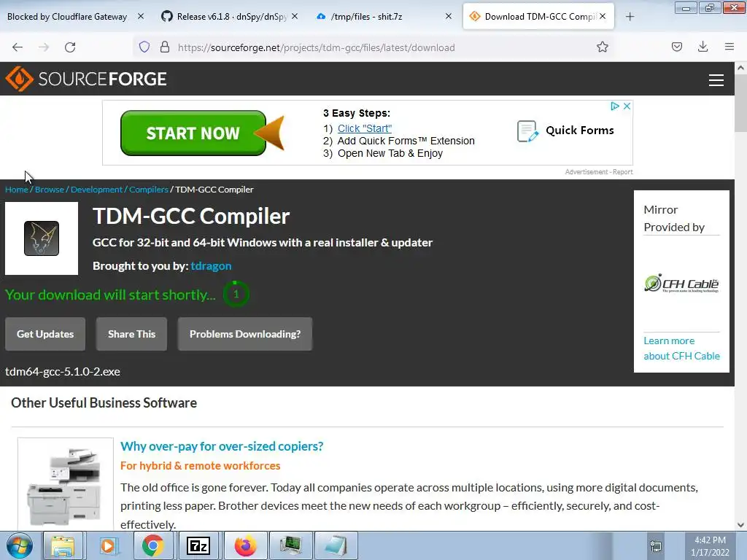The height and width of the screenshot is (560, 747).
Task: Click the TDM-GCC project logo thumbnail
Action: click(x=42, y=238)
